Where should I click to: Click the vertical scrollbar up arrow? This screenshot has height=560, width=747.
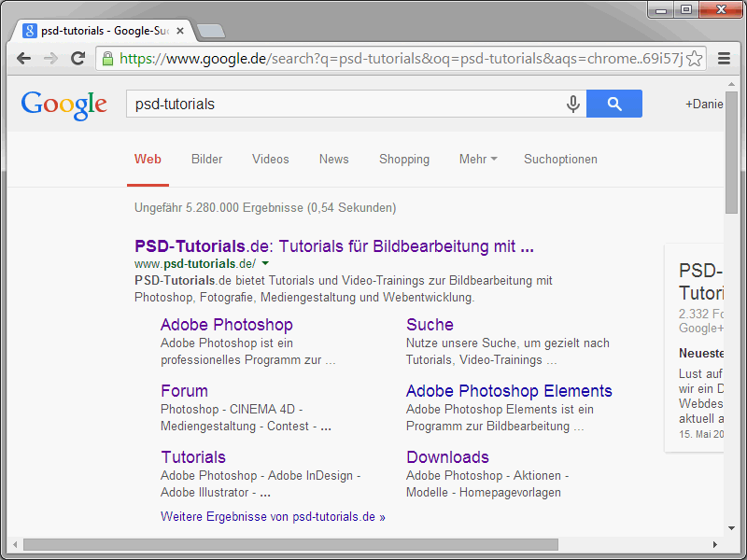[731, 84]
